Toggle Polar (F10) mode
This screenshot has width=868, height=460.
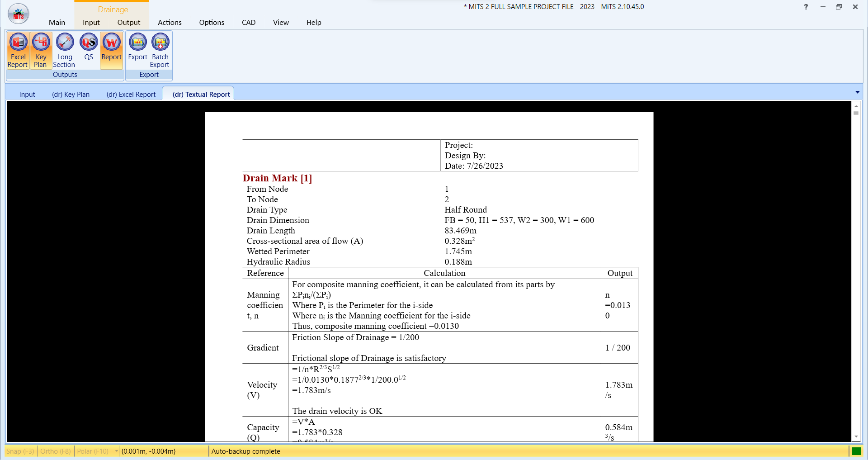pyautogui.click(x=93, y=451)
